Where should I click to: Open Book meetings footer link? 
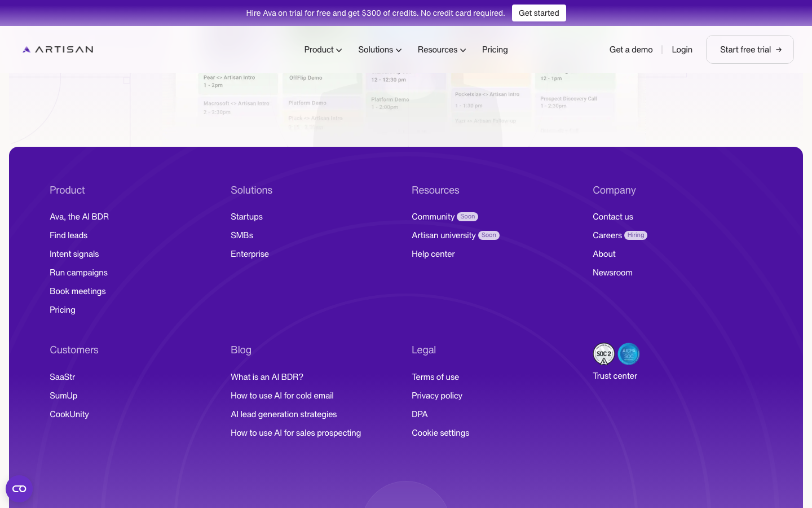(78, 291)
